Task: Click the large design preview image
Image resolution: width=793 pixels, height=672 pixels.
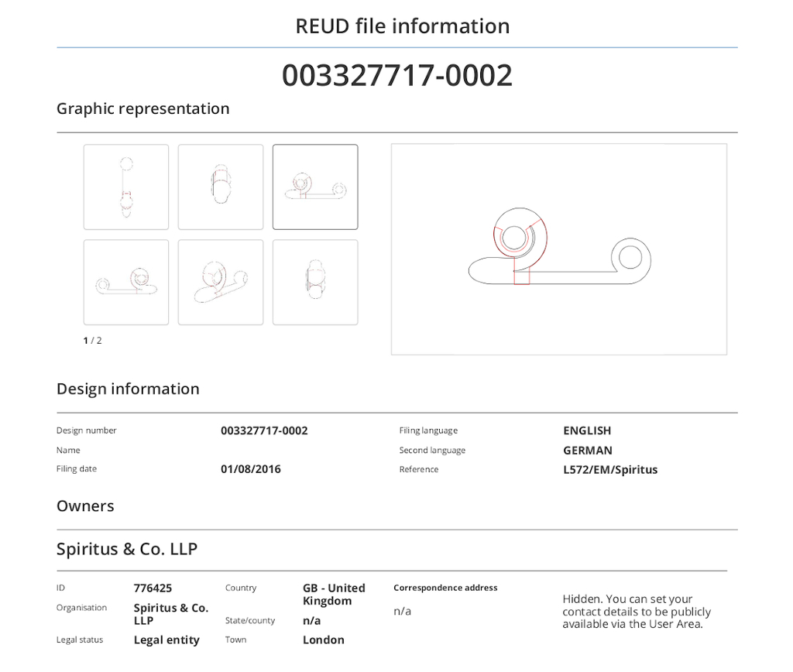Action: tap(558, 249)
